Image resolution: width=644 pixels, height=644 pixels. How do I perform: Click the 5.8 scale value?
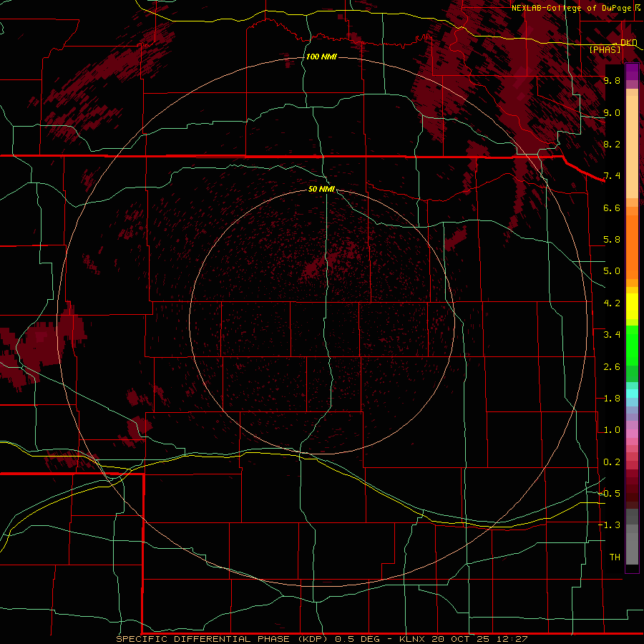click(x=612, y=240)
